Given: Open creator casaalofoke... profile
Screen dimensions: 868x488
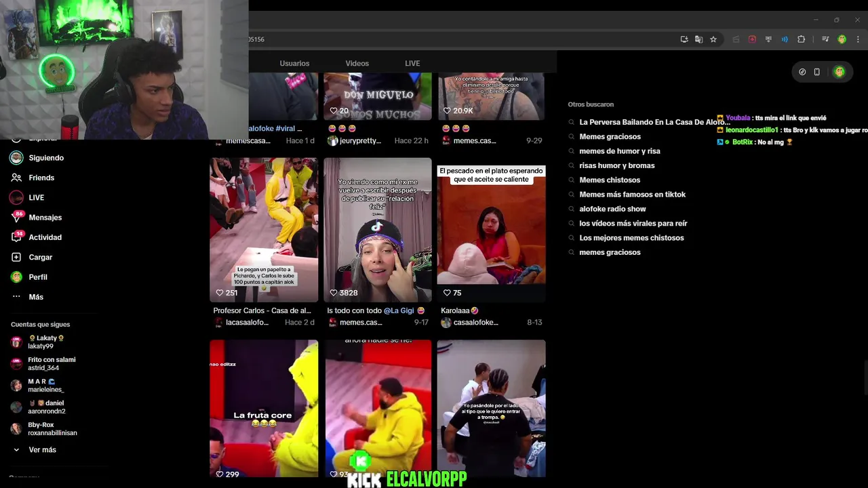Looking at the screenshot, I should tap(476, 323).
